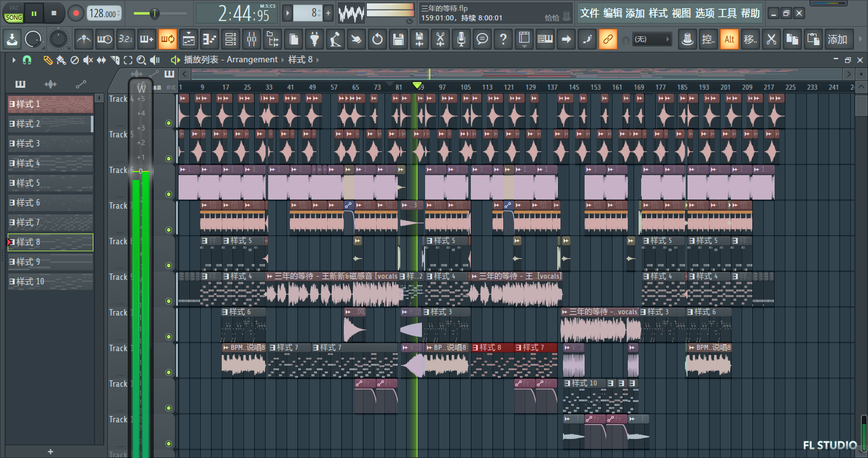Open the 选项 menu

(x=705, y=13)
